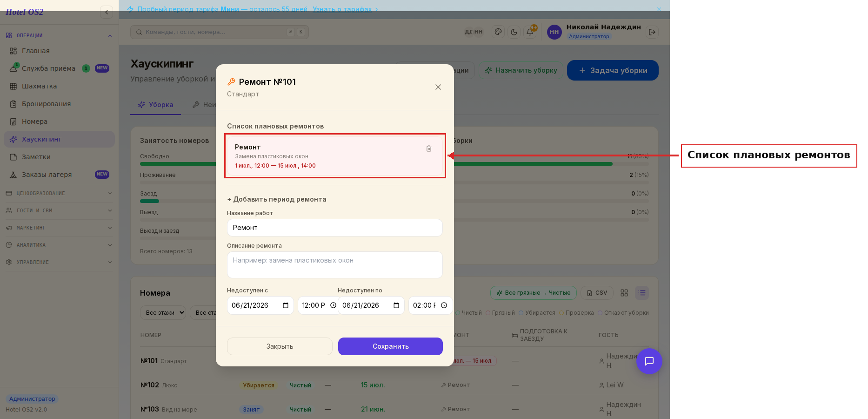Open the chat bubble widget
Screen dimensions: 868x419
(x=649, y=361)
